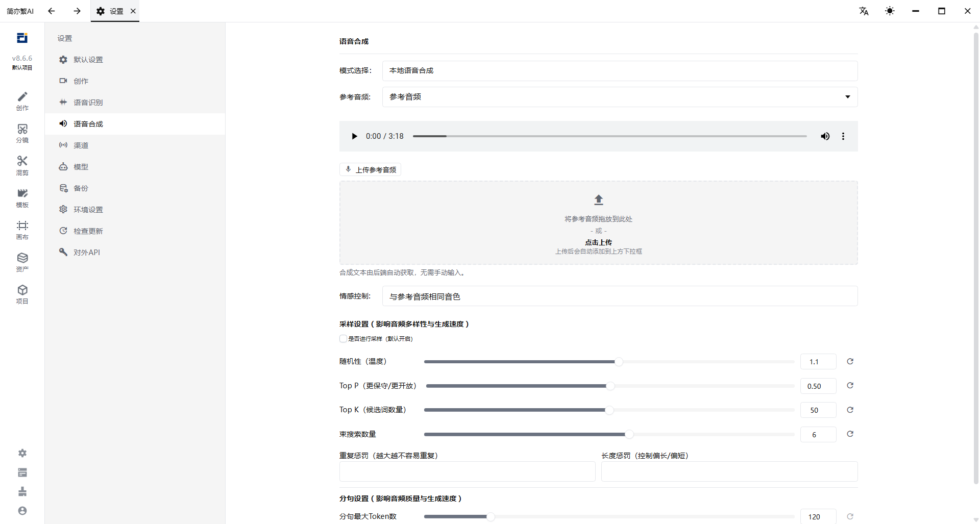Reset 随机性 temperature to default
Screen dimensions: 980x524
point(850,361)
